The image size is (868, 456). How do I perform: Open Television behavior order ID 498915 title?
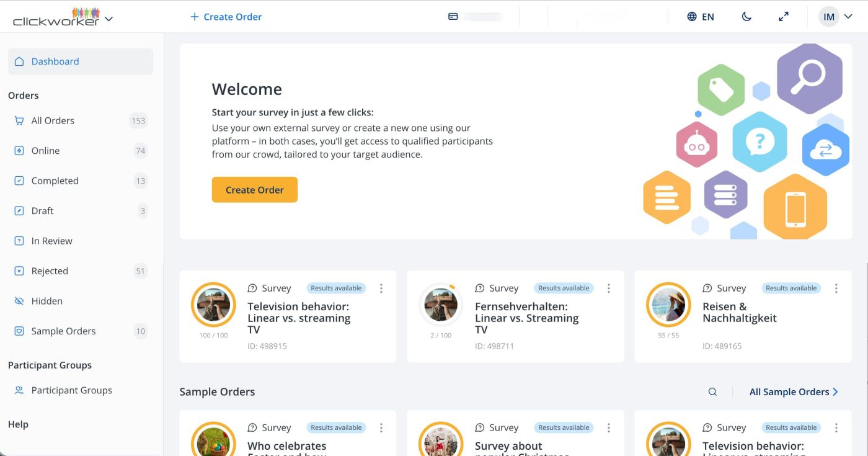click(x=299, y=318)
